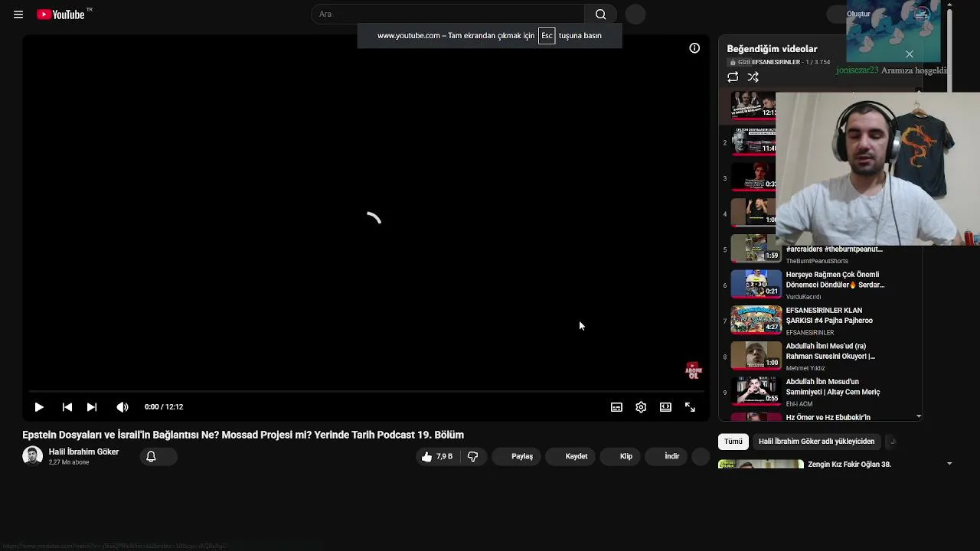
Task: Click the Ara search input field
Action: (448, 14)
